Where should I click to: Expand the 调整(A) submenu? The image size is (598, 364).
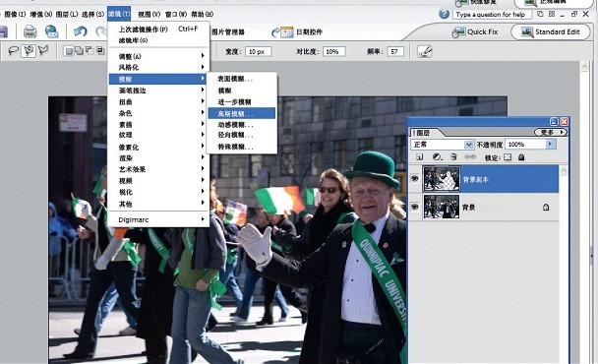(158, 56)
